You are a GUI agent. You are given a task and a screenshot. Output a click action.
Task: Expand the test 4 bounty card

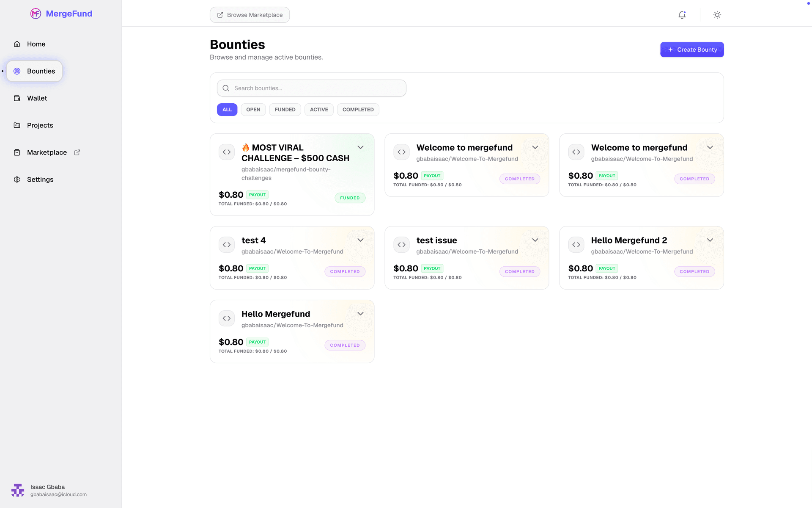(x=360, y=240)
